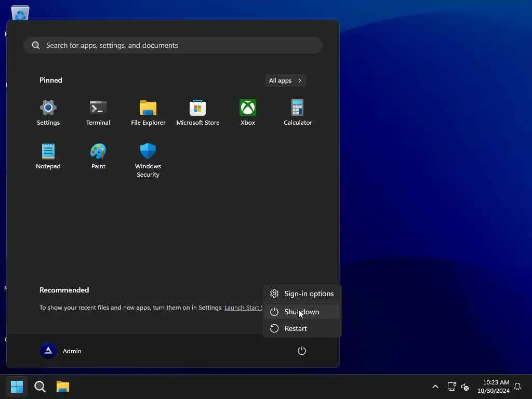Open Notepad from pinned apps
Viewport: 532px width, 399px height.
pos(48,156)
